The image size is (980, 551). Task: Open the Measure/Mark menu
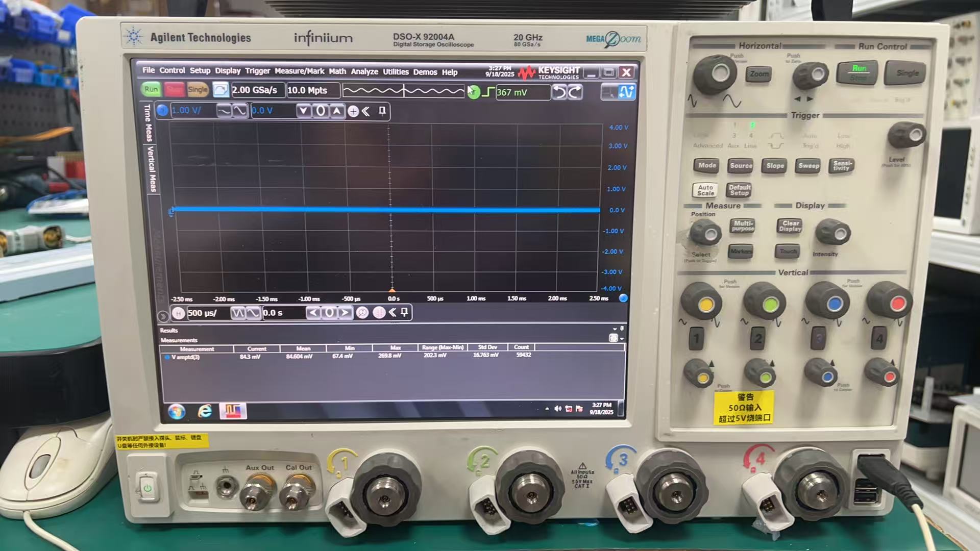tap(299, 71)
